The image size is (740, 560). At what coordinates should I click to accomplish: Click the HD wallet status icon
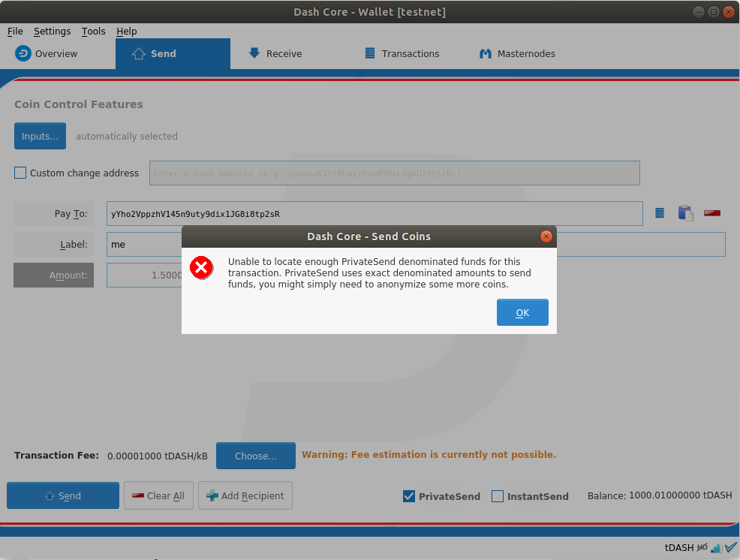[702, 547]
